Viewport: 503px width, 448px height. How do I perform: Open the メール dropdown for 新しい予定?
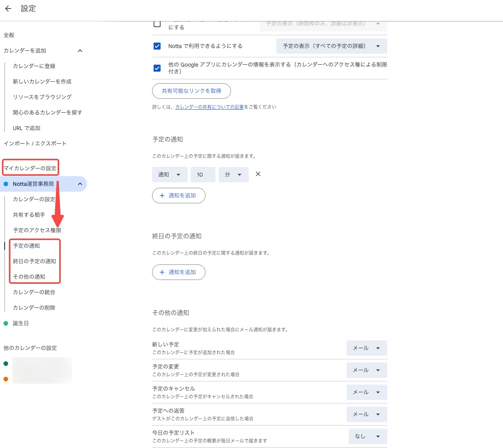(x=366, y=348)
